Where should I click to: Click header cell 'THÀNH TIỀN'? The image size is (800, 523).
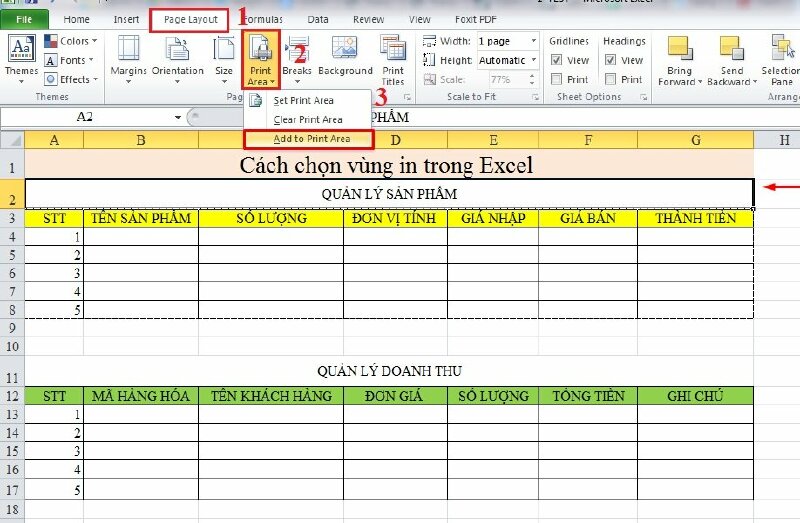click(695, 218)
